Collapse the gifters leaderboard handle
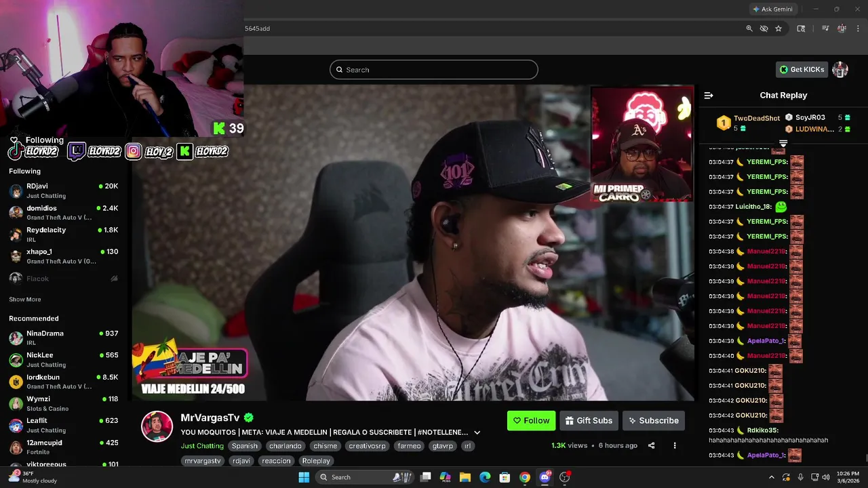Image resolution: width=868 pixels, height=488 pixels. [x=783, y=144]
